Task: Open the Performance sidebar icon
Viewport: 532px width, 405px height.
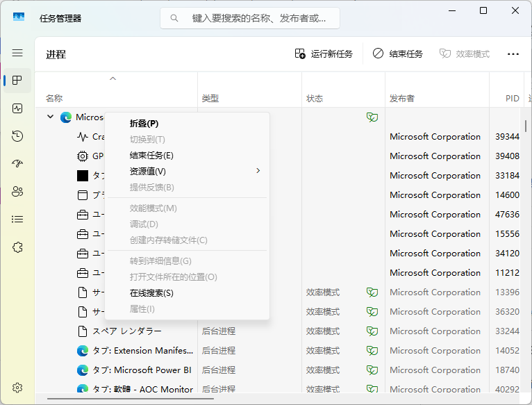Action: 17,108
